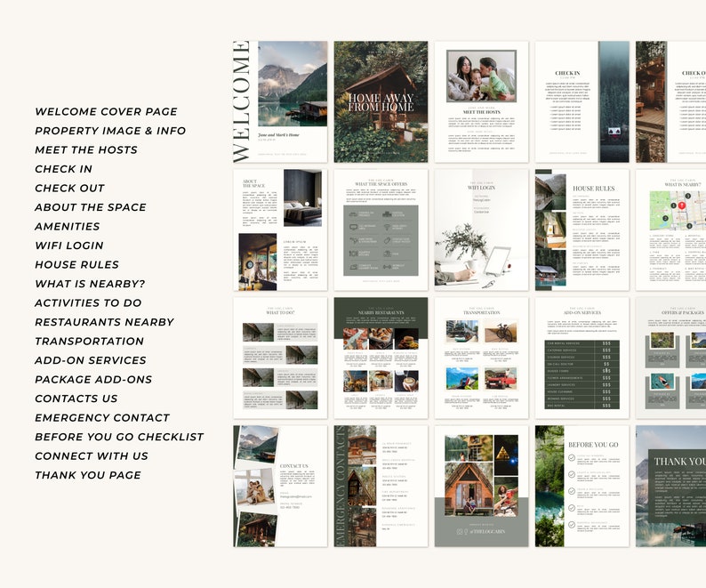The height and width of the screenshot is (588, 706).
Task: Open the 'Emergency Contacts' page thumbnail
Action: (381, 487)
